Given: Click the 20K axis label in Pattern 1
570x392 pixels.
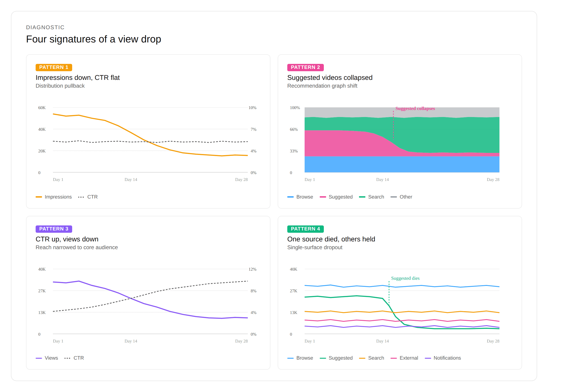Looking at the screenshot, I should tap(42, 151).
